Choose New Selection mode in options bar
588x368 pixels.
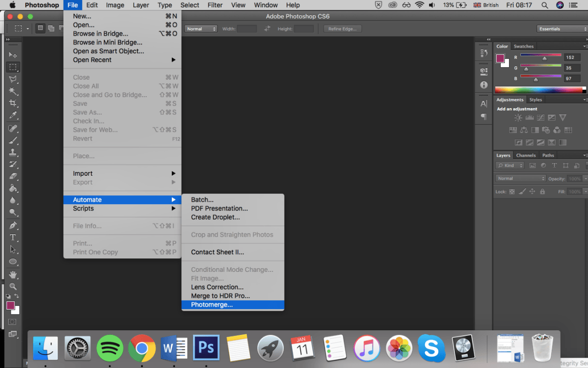click(x=40, y=28)
